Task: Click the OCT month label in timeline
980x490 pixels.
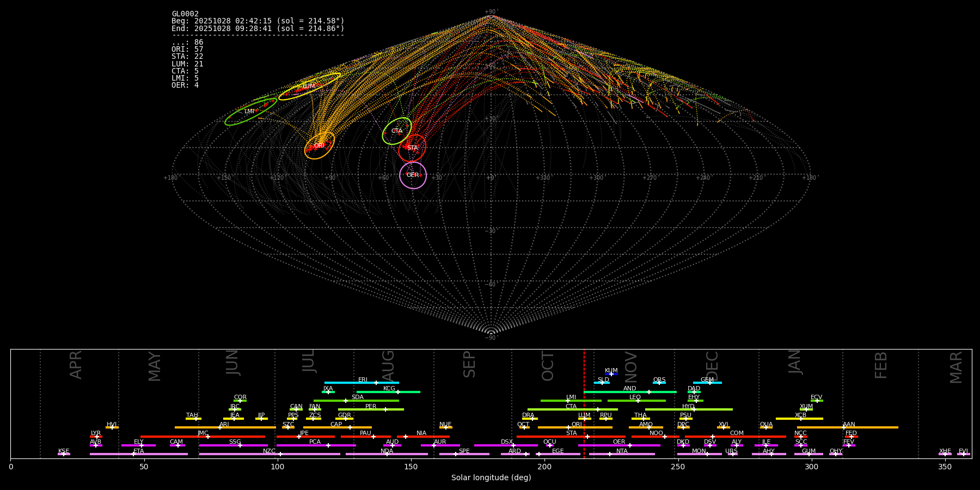Action: (548, 366)
